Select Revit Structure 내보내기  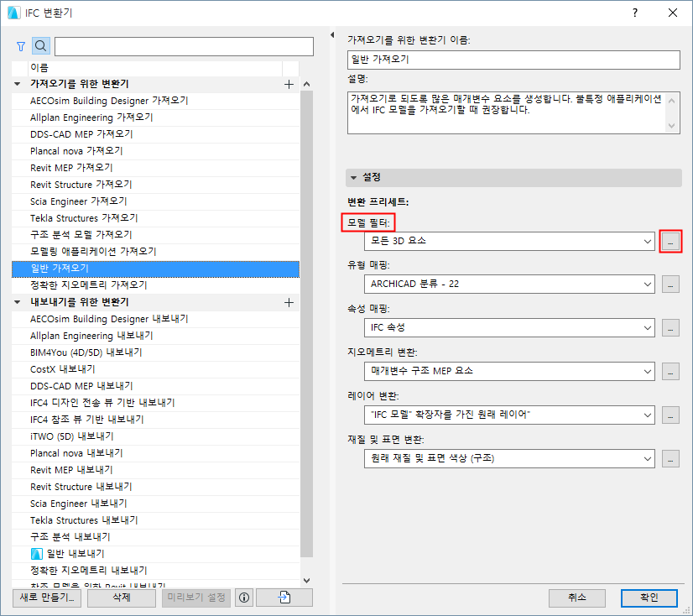pyautogui.click(x=155, y=488)
